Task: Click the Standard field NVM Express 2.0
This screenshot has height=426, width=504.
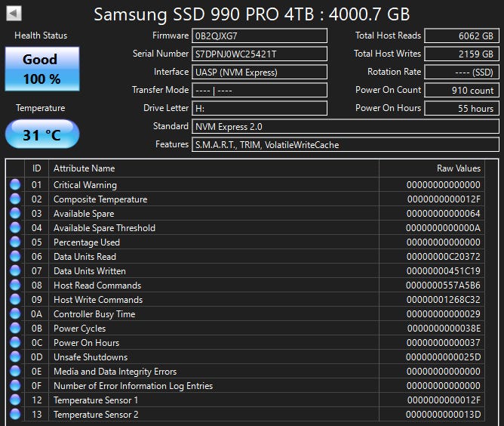Action: coord(346,126)
